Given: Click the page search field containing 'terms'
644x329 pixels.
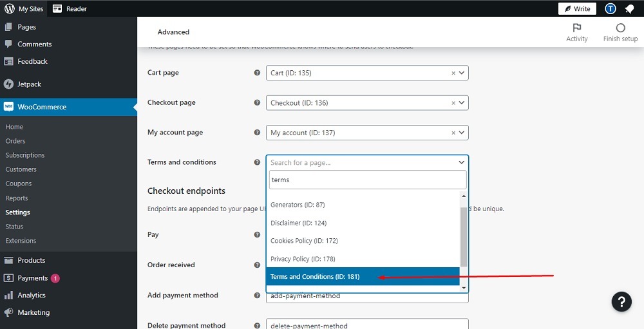Looking at the screenshot, I should click(x=368, y=180).
